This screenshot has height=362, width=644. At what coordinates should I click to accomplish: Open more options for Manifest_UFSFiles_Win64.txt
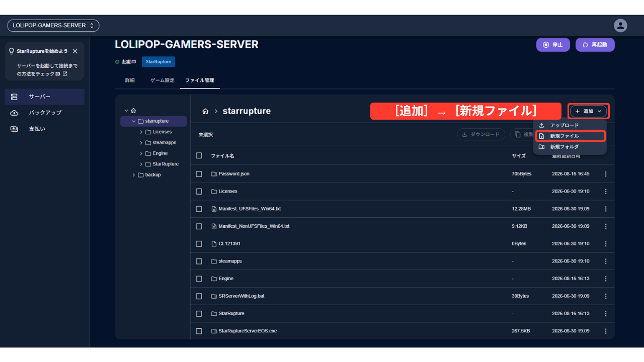click(x=606, y=209)
